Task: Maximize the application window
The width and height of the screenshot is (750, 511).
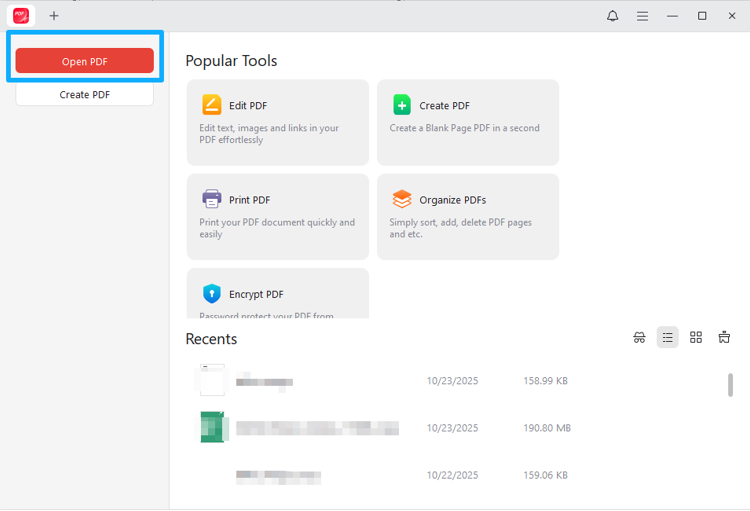Action: (702, 16)
